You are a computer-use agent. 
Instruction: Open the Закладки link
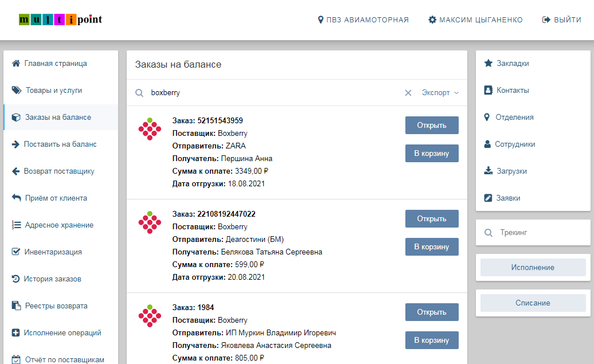tap(533, 63)
